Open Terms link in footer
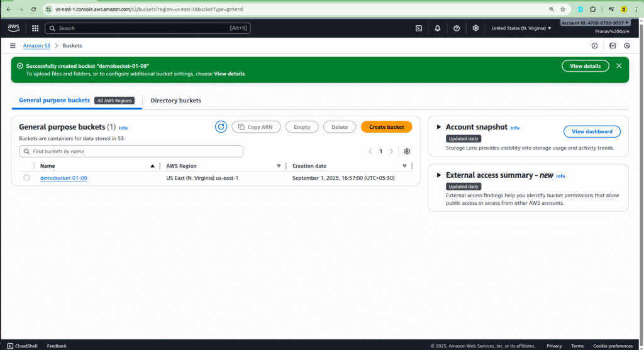Image resolution: width=644 pixels, height=350 pixels. (577, 346)
